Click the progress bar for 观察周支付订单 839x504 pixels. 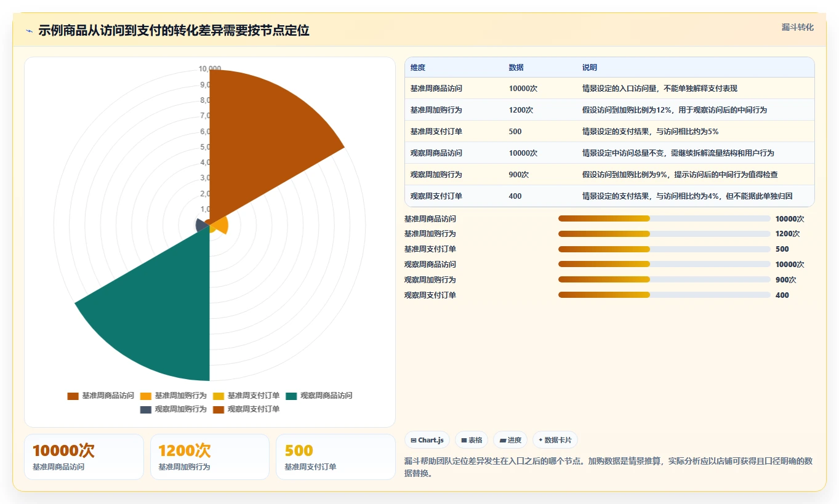664,295
